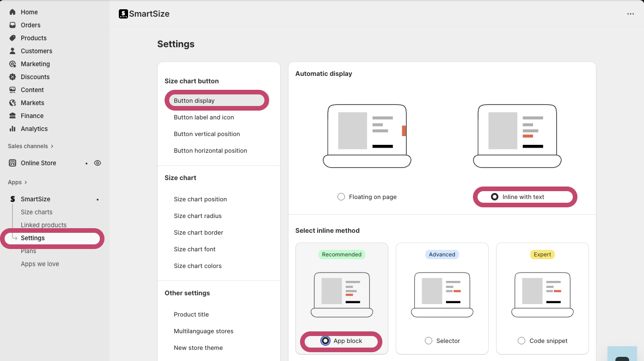
Task: Go to Size chart colors settings
Action: point(197,266)
